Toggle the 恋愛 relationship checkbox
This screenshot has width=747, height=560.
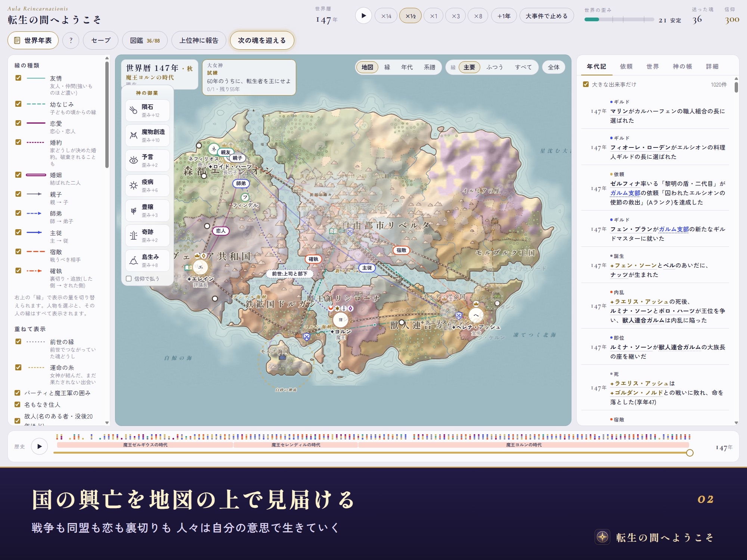tap(18, 123)
